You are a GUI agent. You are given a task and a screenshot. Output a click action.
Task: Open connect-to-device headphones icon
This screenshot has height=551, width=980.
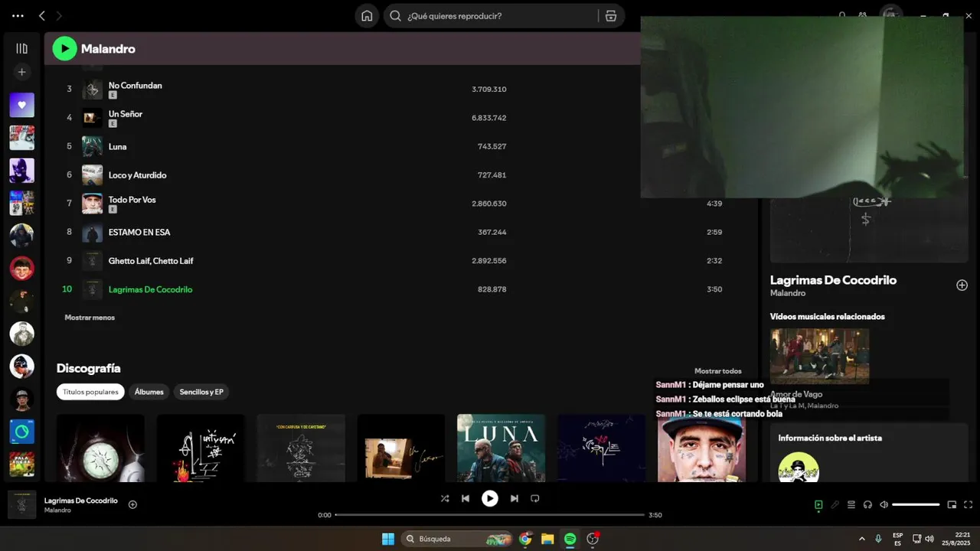coord(867,505)
